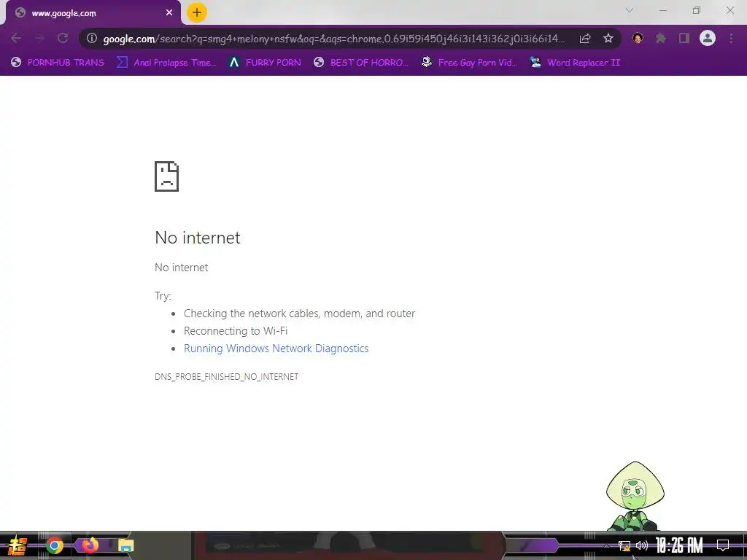Open the Extensions puzzle piece menu
The height and width of the screenshot is (560, 747).
point(661,38)
